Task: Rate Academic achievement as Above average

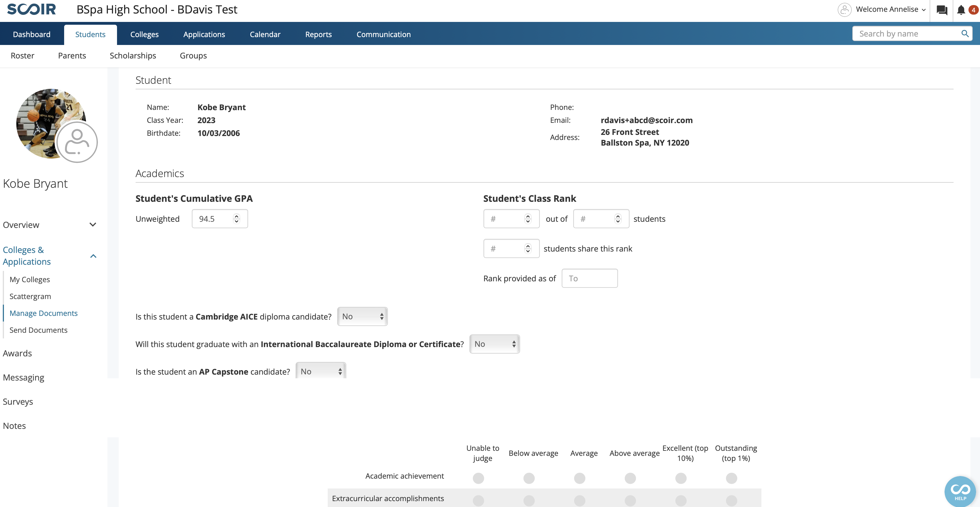Action: click(630, 478)
